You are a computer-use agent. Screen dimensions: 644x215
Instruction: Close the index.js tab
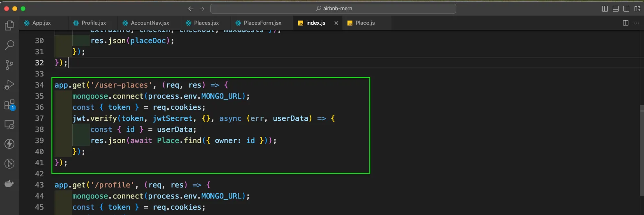[336, 23]
